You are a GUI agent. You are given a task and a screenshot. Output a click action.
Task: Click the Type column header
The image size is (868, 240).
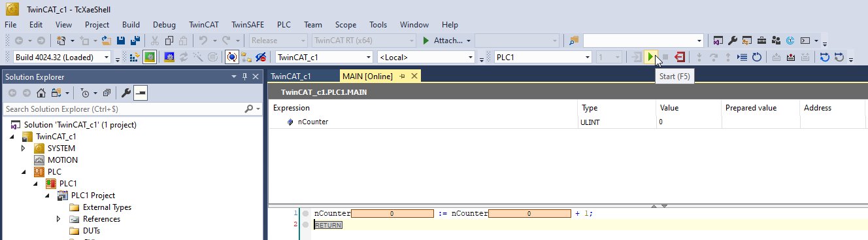tap(590, 108)
